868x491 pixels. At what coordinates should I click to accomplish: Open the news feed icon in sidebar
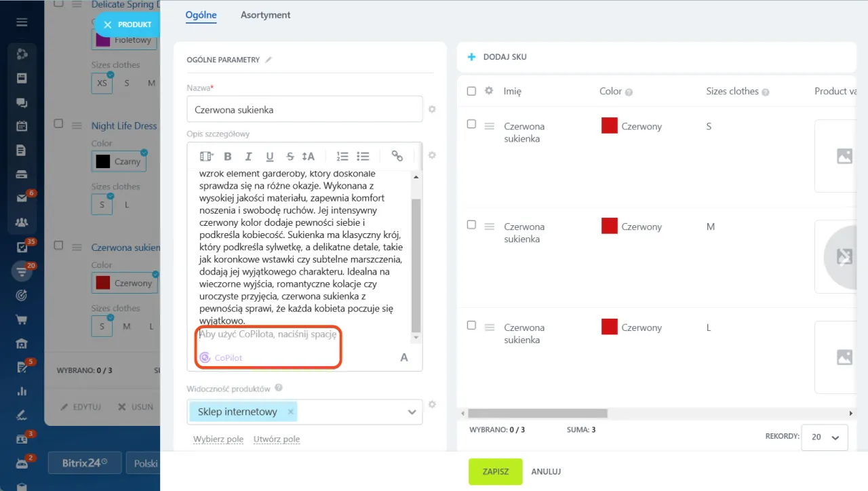pos(22,78)
